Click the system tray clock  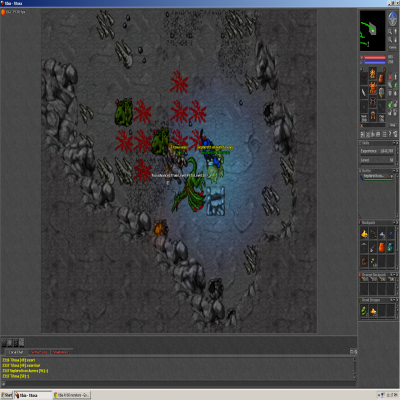(392, 395)
